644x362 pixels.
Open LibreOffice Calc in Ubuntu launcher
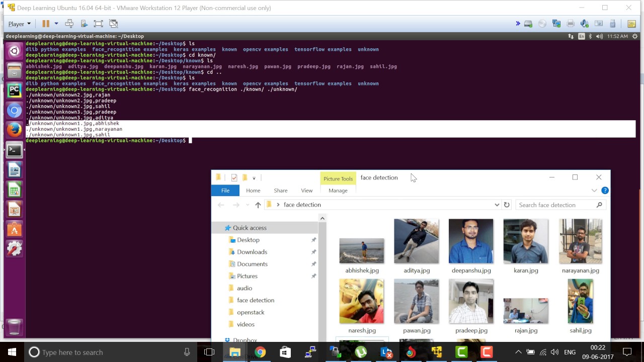click(x=14, y=190)
